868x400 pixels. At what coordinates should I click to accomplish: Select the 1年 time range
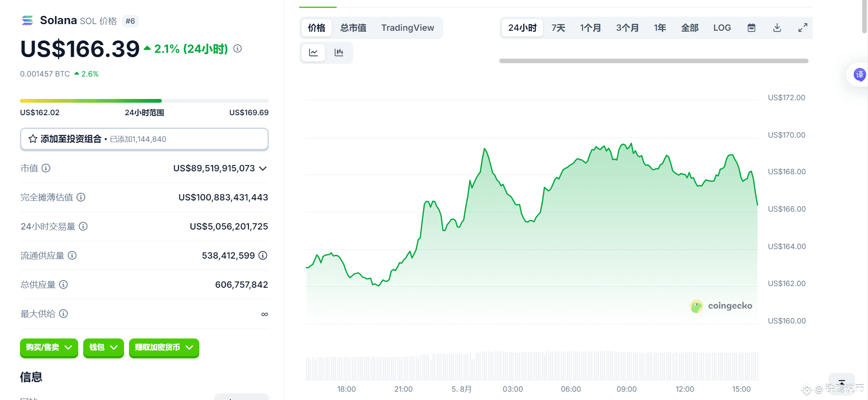coord(660,28)
